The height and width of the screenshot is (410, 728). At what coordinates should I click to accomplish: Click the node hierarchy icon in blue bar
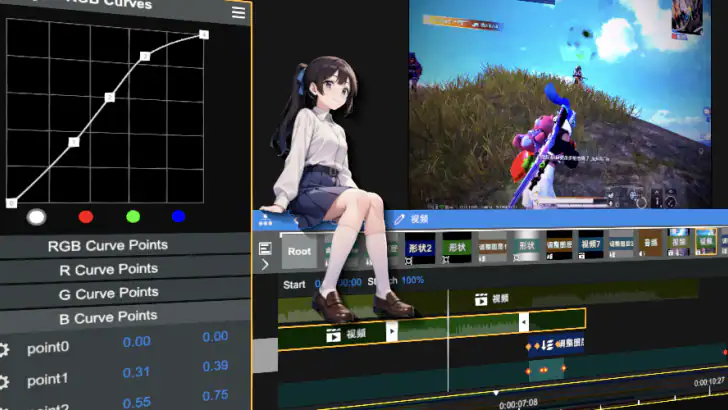(x=265, y=221)
